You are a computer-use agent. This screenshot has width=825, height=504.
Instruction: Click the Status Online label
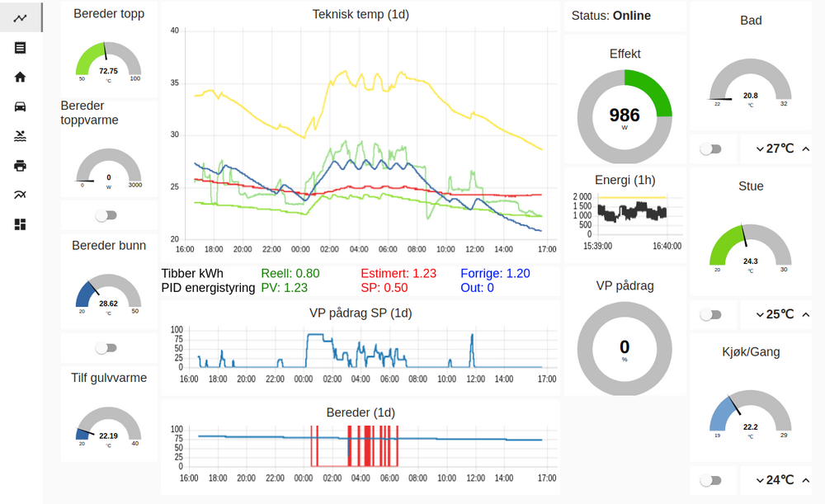611,16
